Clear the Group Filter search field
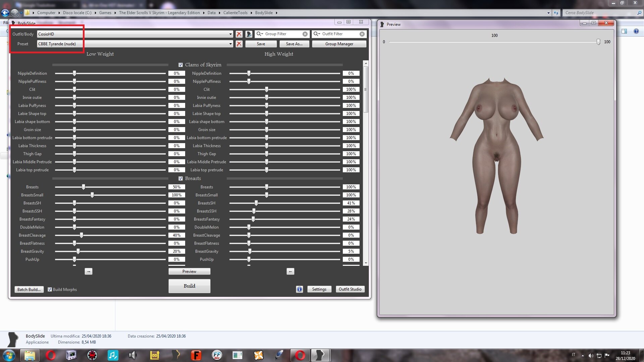Viewport: 644px width, 362px height. [305, 34]
